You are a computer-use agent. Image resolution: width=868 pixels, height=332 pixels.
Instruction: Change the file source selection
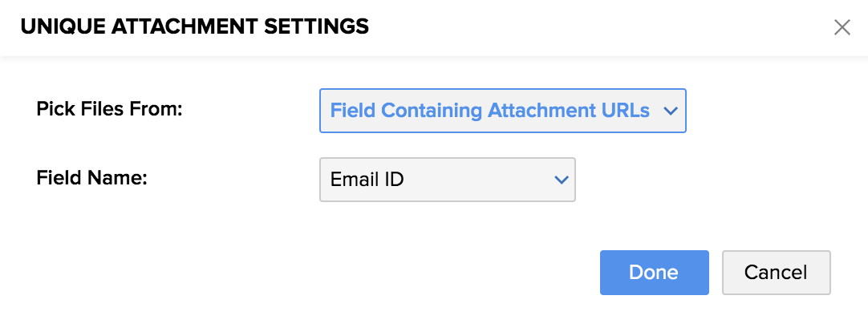[502, 111]
